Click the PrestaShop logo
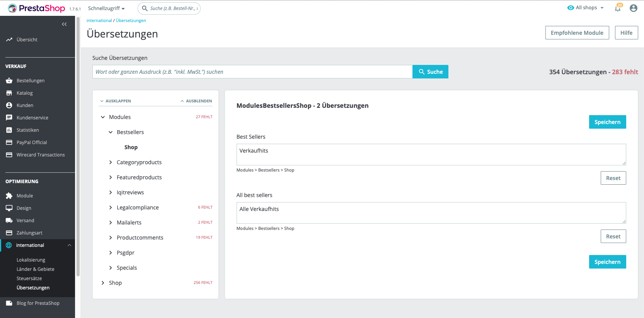The width and height of the screenshot is (644, 318). (36, 8)
